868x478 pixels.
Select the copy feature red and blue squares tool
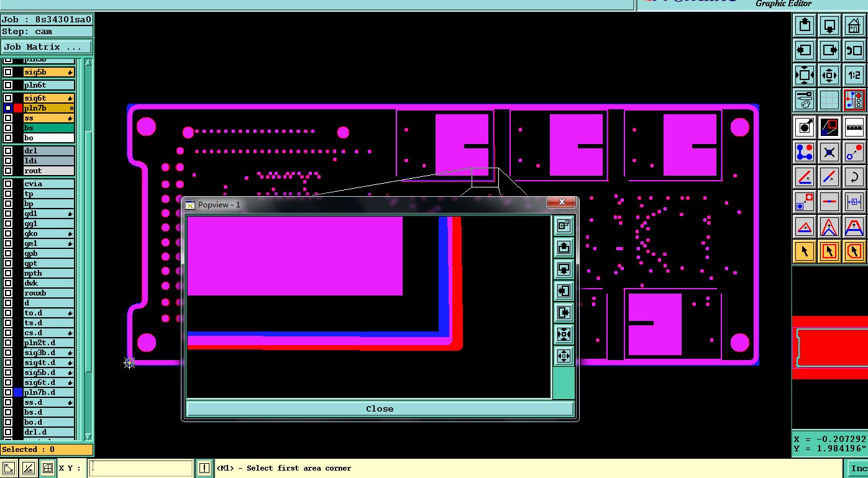coord(805,202)
